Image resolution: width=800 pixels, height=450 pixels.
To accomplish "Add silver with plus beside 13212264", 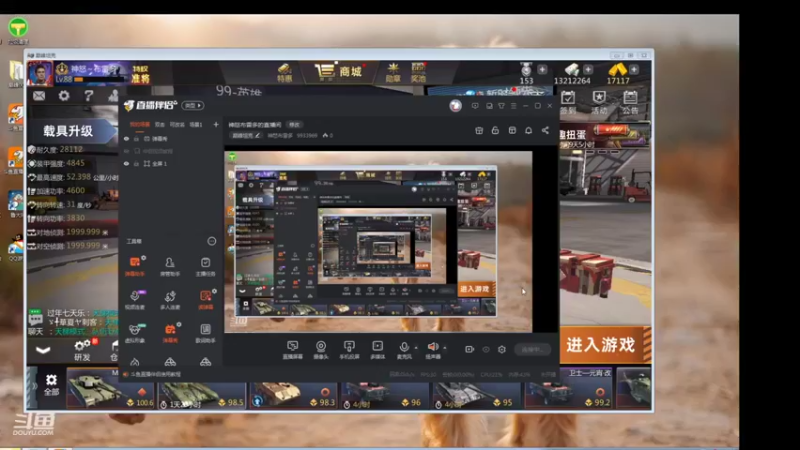I will click(x=588, y=69).
